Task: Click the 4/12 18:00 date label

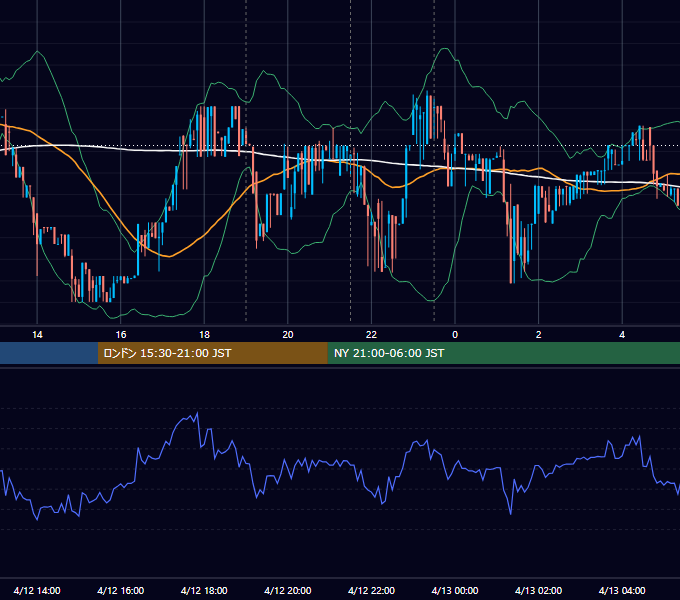Action: tap(204, 590)
